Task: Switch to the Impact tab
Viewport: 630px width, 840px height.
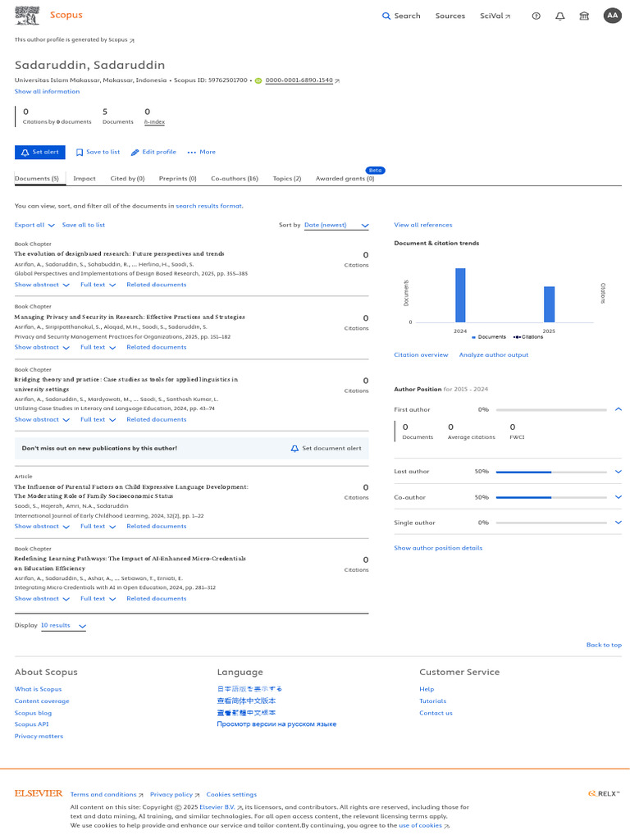Action: tap(84, 179)
